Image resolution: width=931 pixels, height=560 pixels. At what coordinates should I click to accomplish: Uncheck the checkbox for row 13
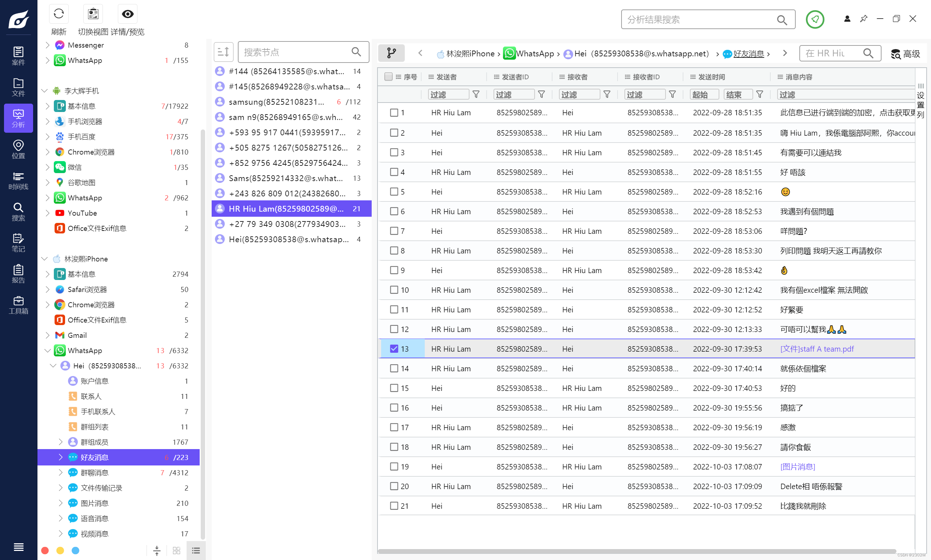394,349
